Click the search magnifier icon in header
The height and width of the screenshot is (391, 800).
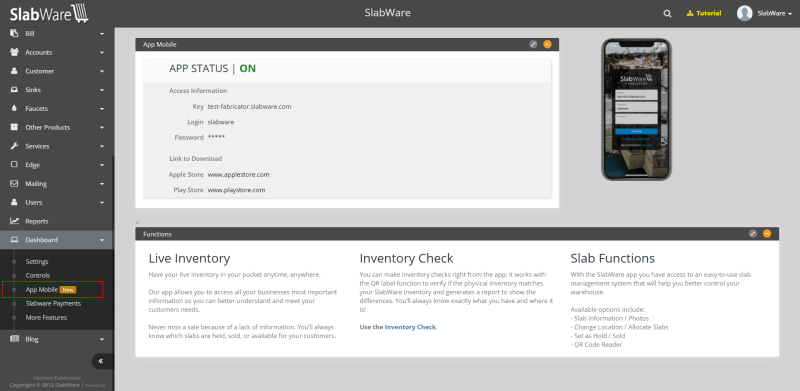[x=667, y=14]
